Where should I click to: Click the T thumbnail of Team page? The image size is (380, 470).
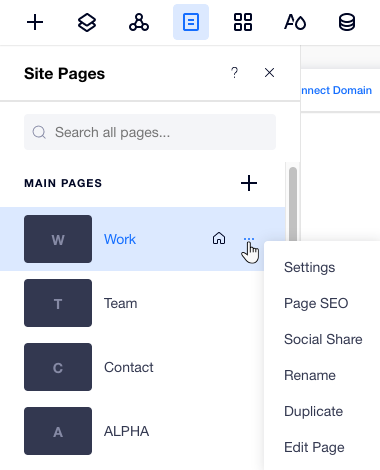tap(58, 303)
